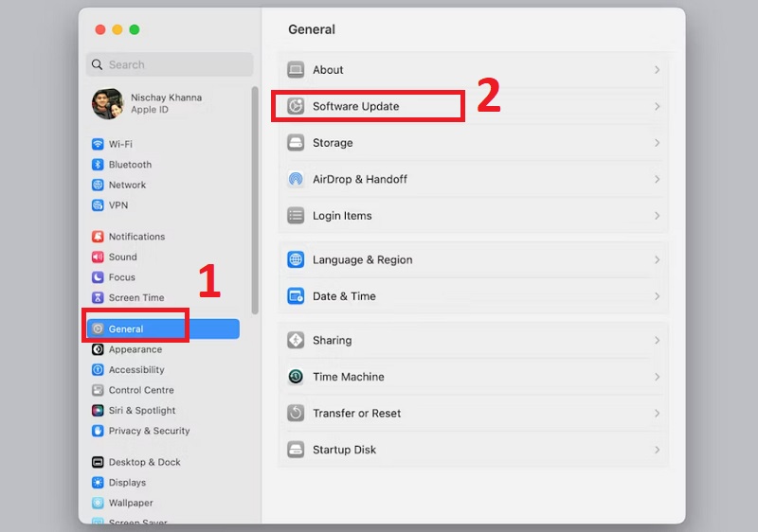
Task: Expand the Language & Region chevron
Action: [x=657, y=259]
